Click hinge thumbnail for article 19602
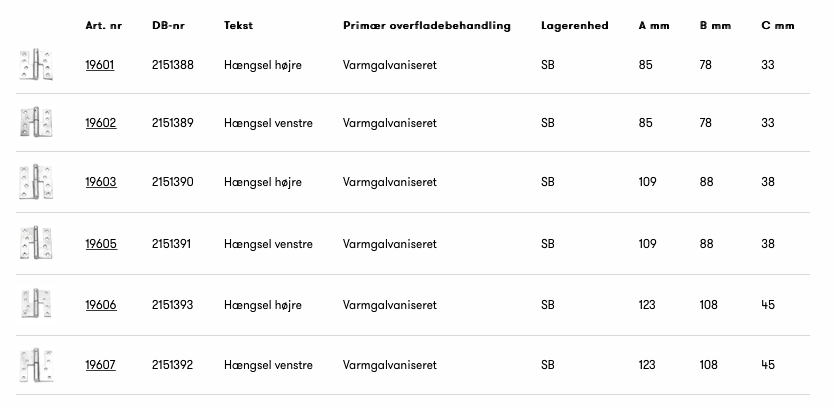835x407 pixels. point(37,123)
